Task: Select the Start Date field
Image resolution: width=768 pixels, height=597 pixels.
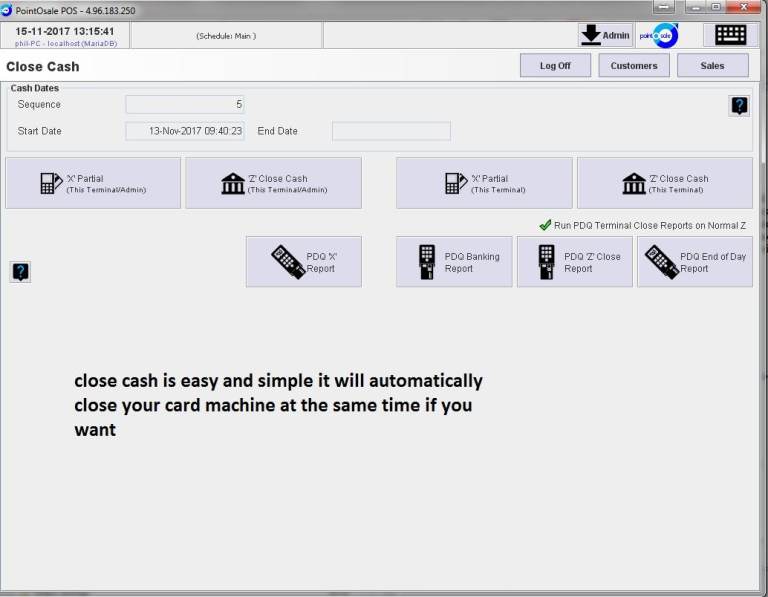Action: click(185, 131)
